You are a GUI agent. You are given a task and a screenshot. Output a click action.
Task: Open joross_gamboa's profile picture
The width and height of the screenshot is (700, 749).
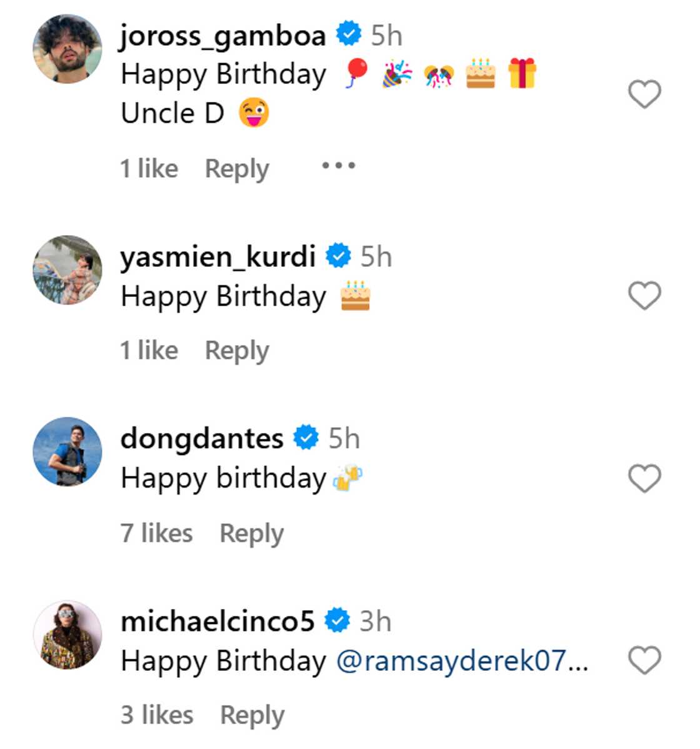(x=67, y=49)
